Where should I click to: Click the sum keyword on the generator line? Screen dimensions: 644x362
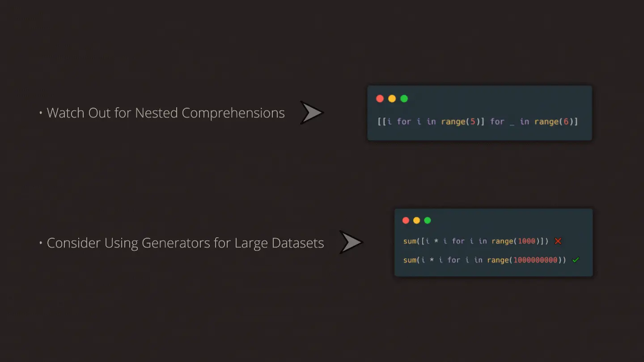(x=409, y=260)
